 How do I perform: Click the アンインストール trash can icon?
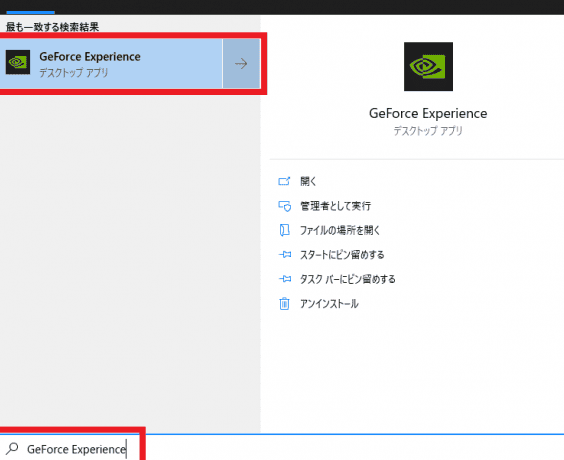[284, 304]
